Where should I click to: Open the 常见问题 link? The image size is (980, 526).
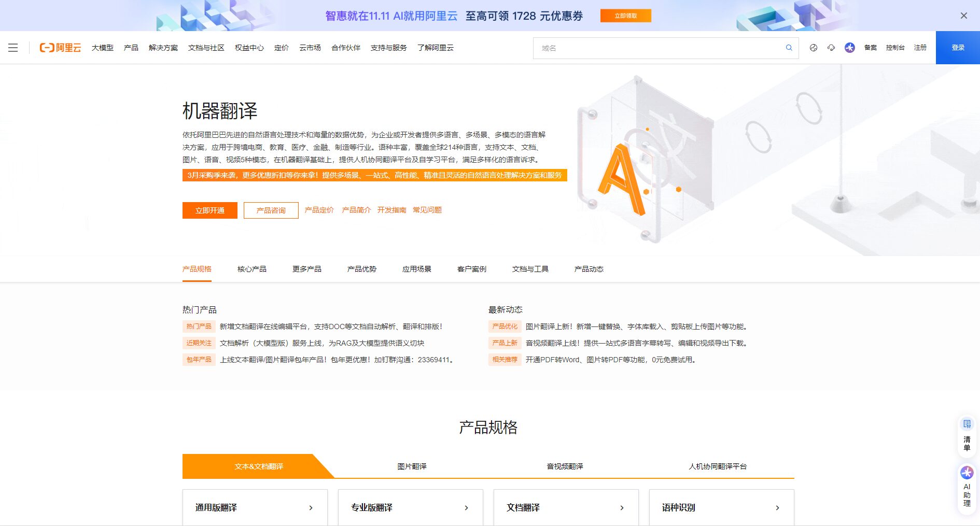(427, 210)
